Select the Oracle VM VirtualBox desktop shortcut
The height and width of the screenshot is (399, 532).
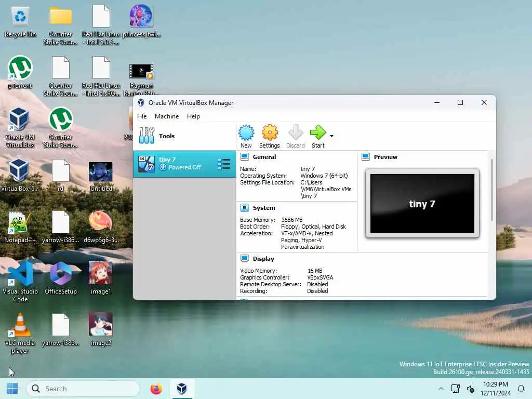click(20, 128)
